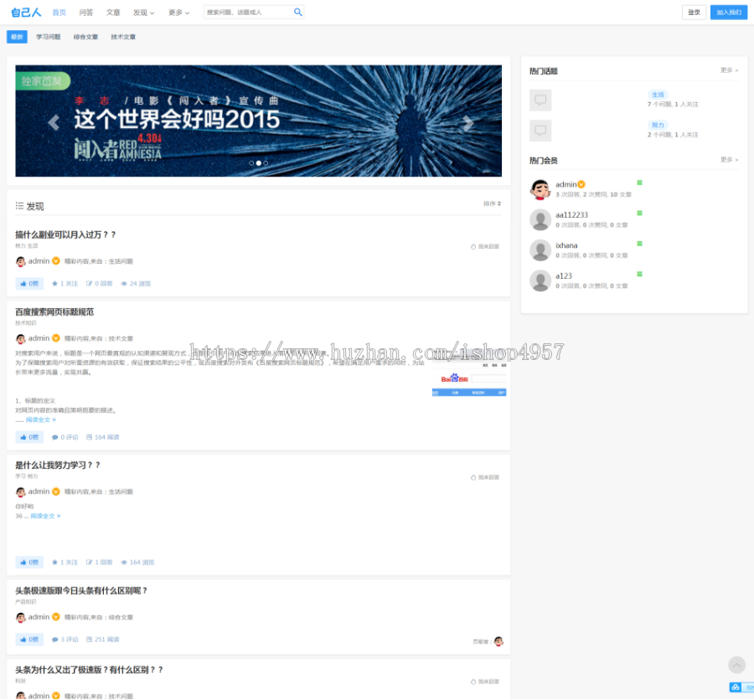Image resolution: width=754 pixels, height=700 pixels.
Task: Click the back-to-top arrow button
Action: click(x=736, y=665)
